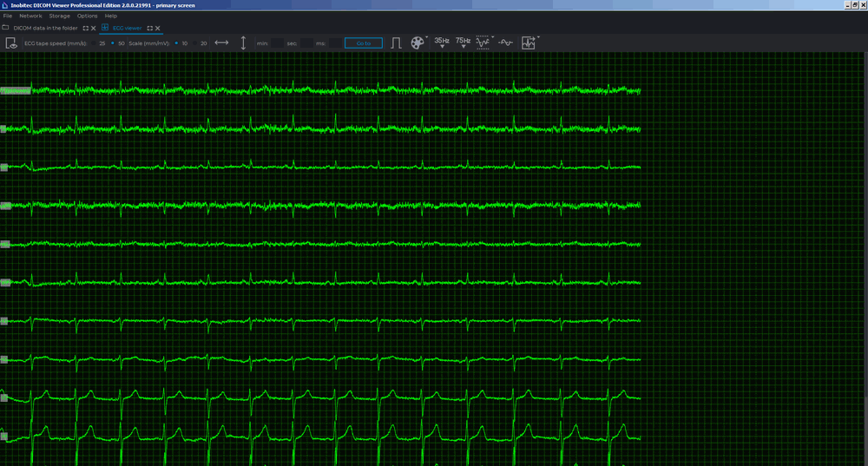Click the export ECG image icon
This screenshot has width=868, height=466.
[x=528, y=43]
